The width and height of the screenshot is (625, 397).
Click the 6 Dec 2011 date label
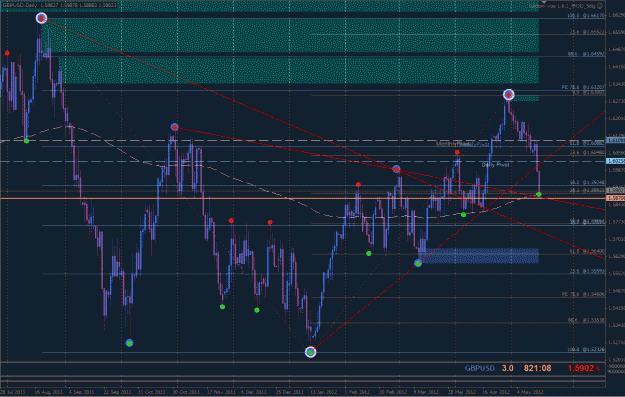254,392
